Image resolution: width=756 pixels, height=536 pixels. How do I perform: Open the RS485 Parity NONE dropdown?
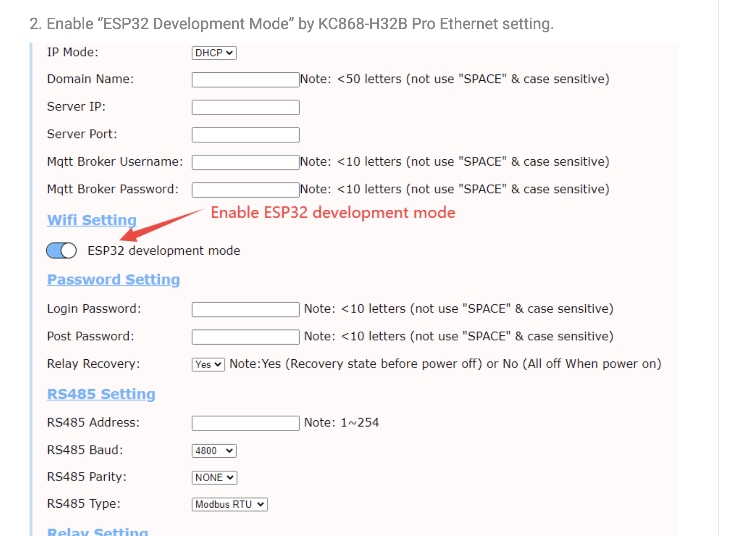[214, 477]
